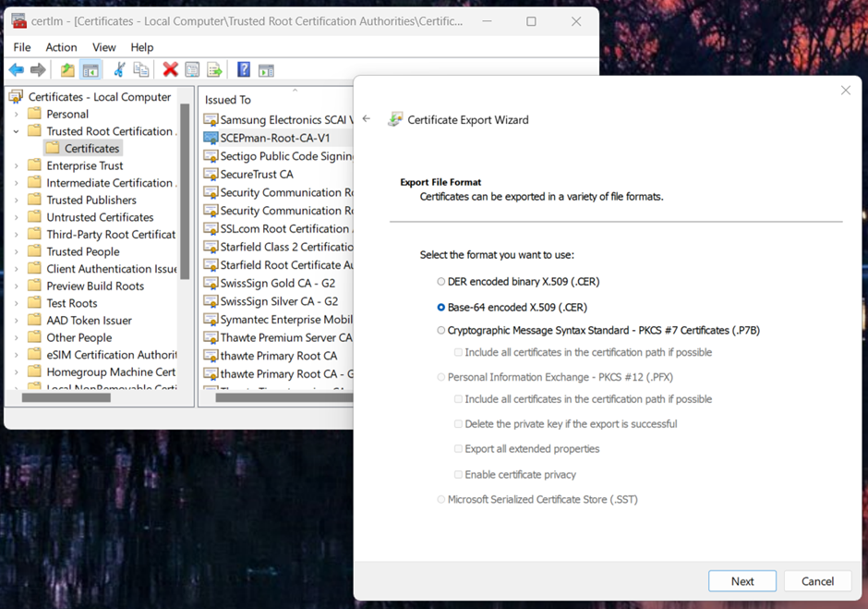Viewport: 868px width, 609px height.
Task: Click the Next button
Action: point(742,581)
